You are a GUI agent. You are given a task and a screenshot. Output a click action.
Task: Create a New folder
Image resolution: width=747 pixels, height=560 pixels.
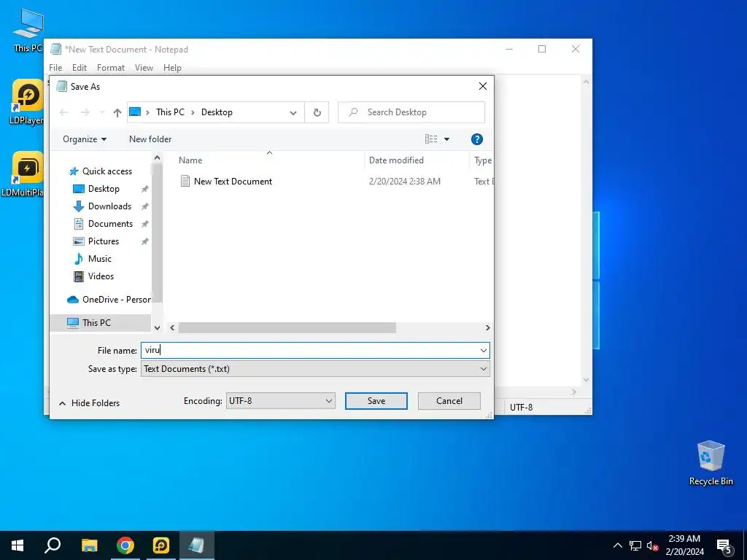[x=150, y=139]
